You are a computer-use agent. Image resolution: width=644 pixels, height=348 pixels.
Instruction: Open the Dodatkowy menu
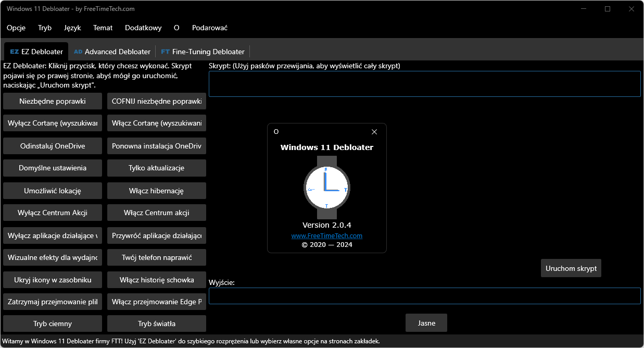[x=143, y=28]
